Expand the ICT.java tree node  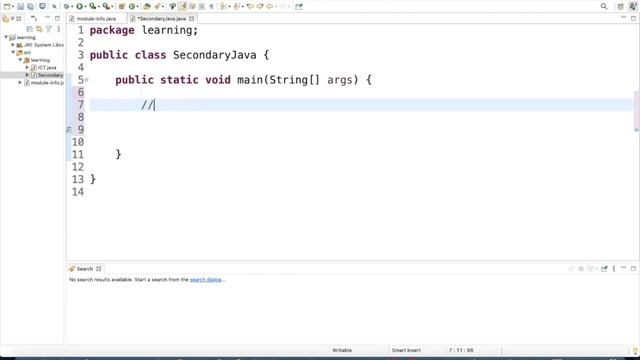(27, 67)
